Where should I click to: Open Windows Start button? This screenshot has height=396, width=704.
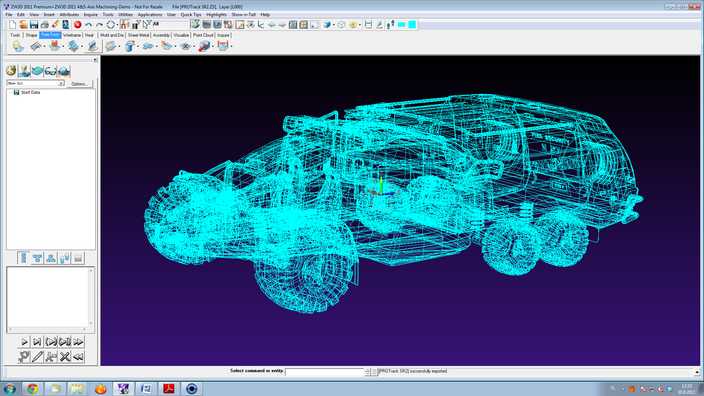(9, 389)
